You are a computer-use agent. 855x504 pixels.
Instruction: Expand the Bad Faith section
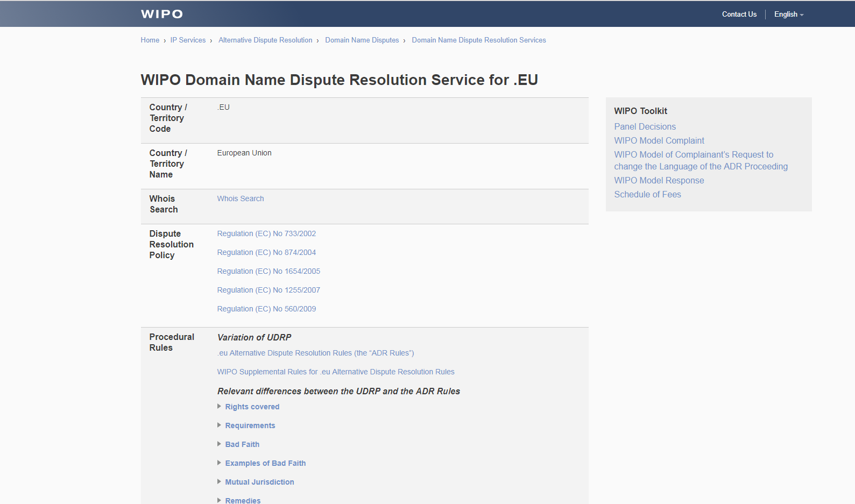pyautogui.click(x=242, y=444)
